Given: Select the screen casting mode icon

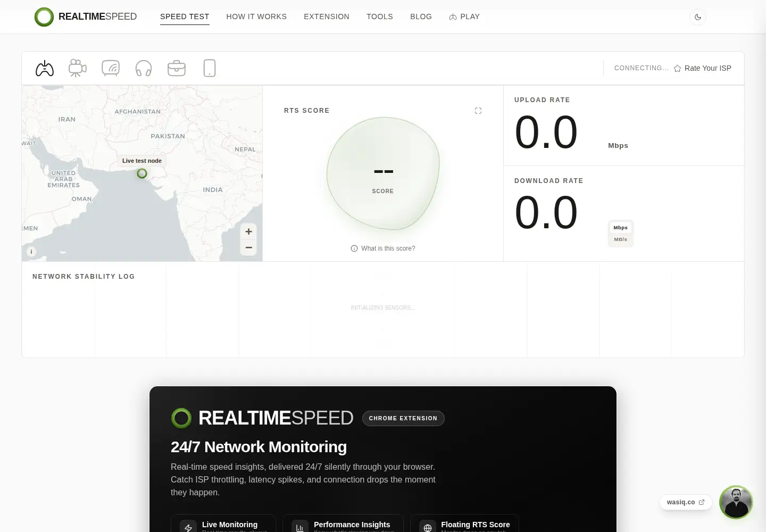Looking at the screenshot, I should point(111,68).
